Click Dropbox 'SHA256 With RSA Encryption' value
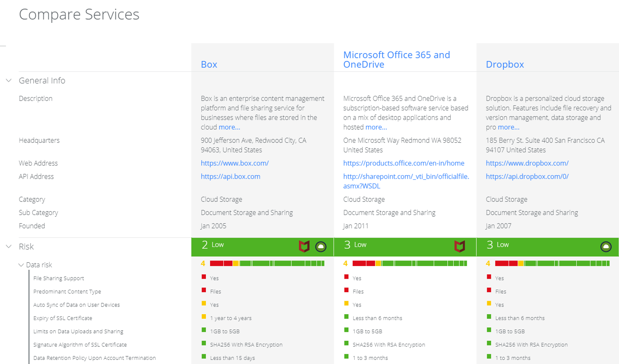This screenshot has width=619, height=364. [531, 345]
